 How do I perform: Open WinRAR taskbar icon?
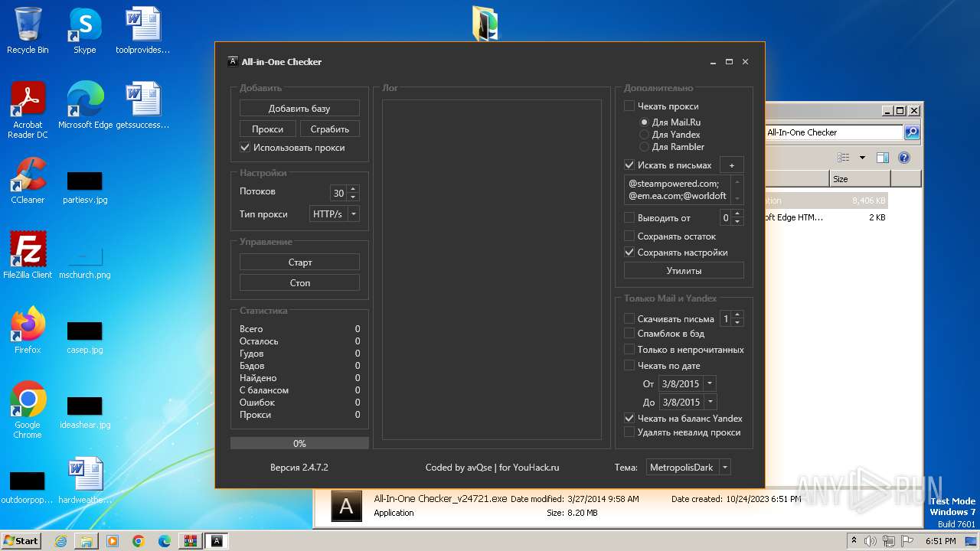coord(191,541)
